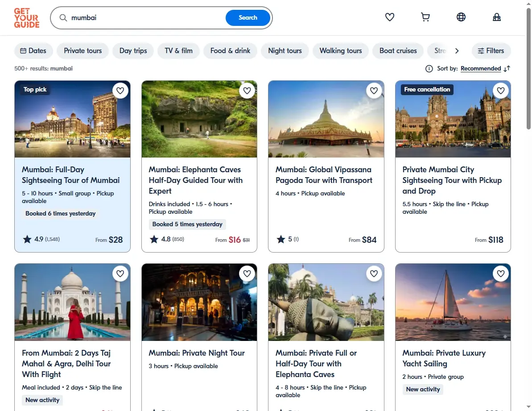Image resolution: width=532 pixels, height=411 pixels.
Task: Open the Elephanta cave entrance photo
Action: (x=199, y=119)
